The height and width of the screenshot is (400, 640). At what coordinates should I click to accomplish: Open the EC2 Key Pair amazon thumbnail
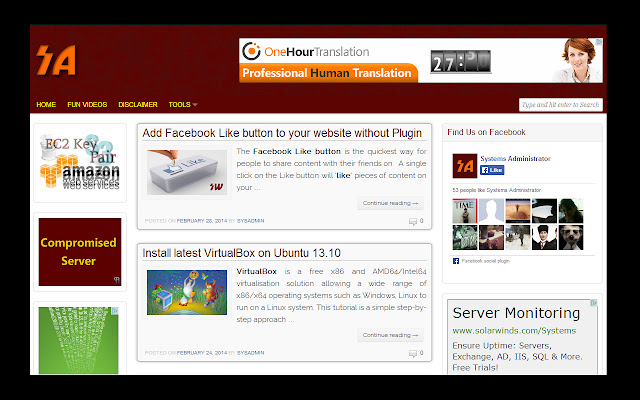[80, 162]
